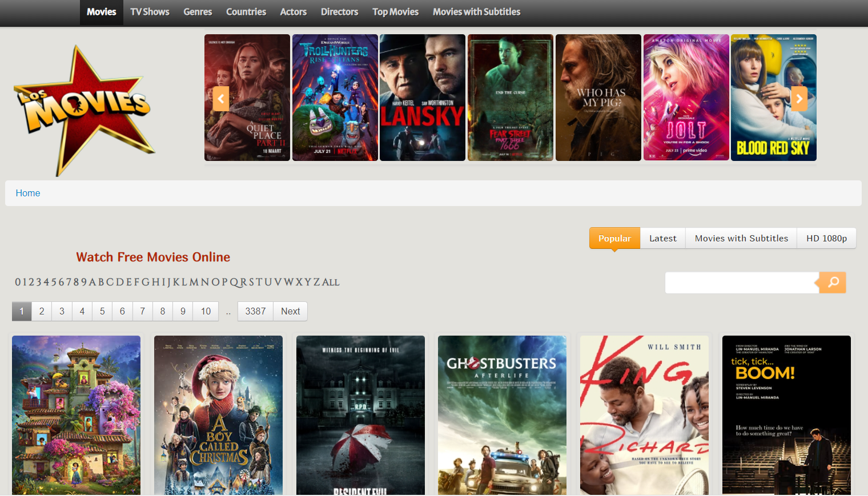Filter movies by letter A
The width and height of the screenshot is (868, 496).
click(x=93, y=282)
